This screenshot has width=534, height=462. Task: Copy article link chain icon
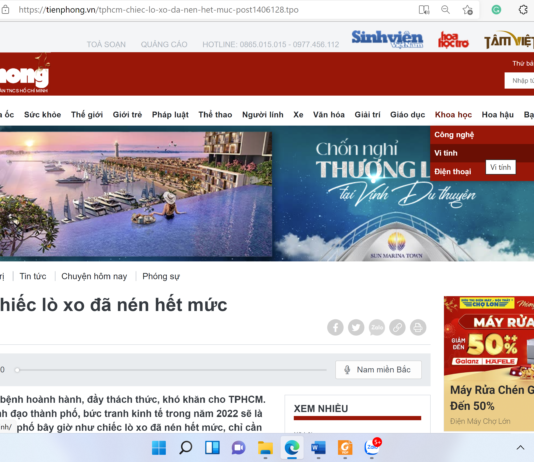(397, 328)
